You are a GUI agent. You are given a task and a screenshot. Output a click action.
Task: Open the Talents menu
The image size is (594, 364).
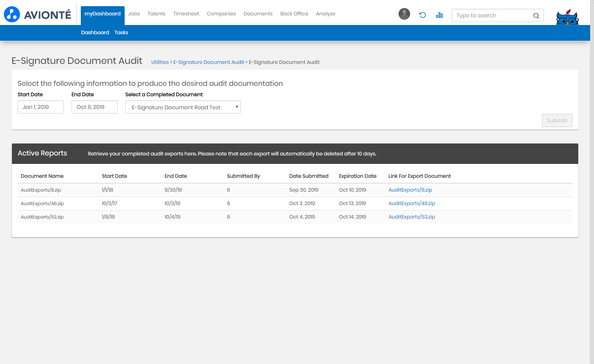(156, 13)
